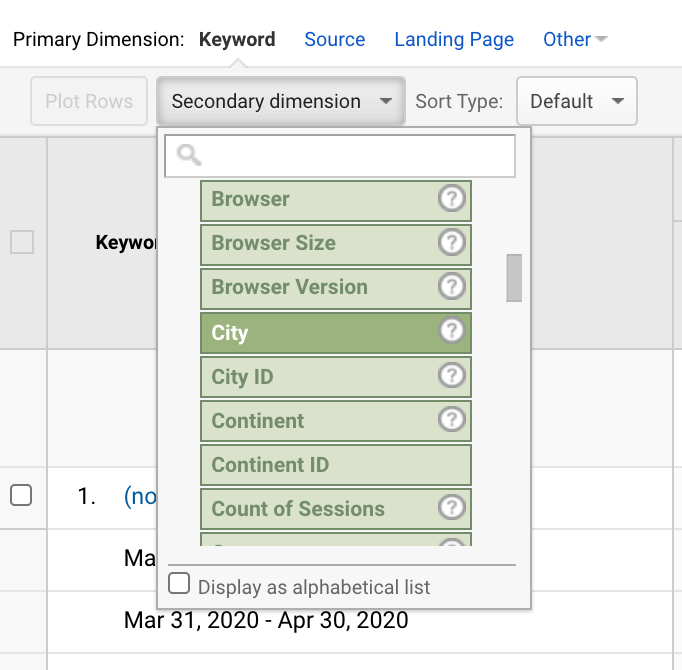Click the Continent help question mark
Screen dimensions: 682x670
click(452, 420)
